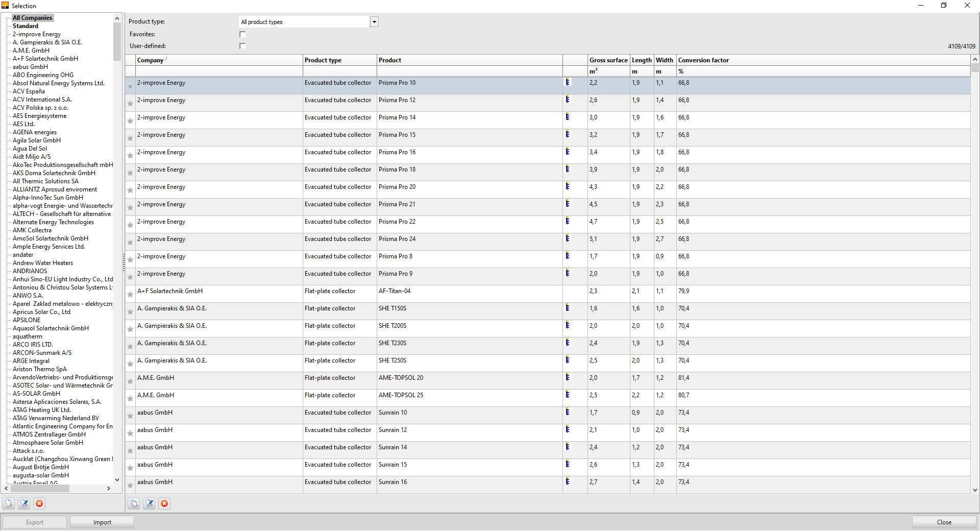
Task: Click the company tree horizontal scrollbar thumb
Action: pos(39,489)
